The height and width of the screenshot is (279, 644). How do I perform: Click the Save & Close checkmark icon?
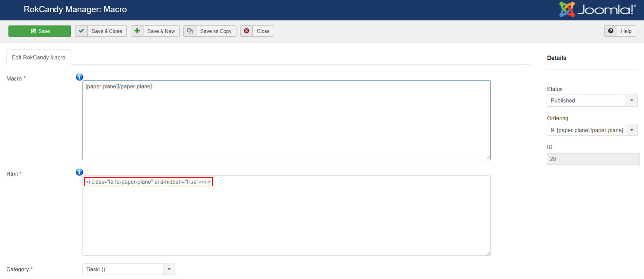[81, 31]
